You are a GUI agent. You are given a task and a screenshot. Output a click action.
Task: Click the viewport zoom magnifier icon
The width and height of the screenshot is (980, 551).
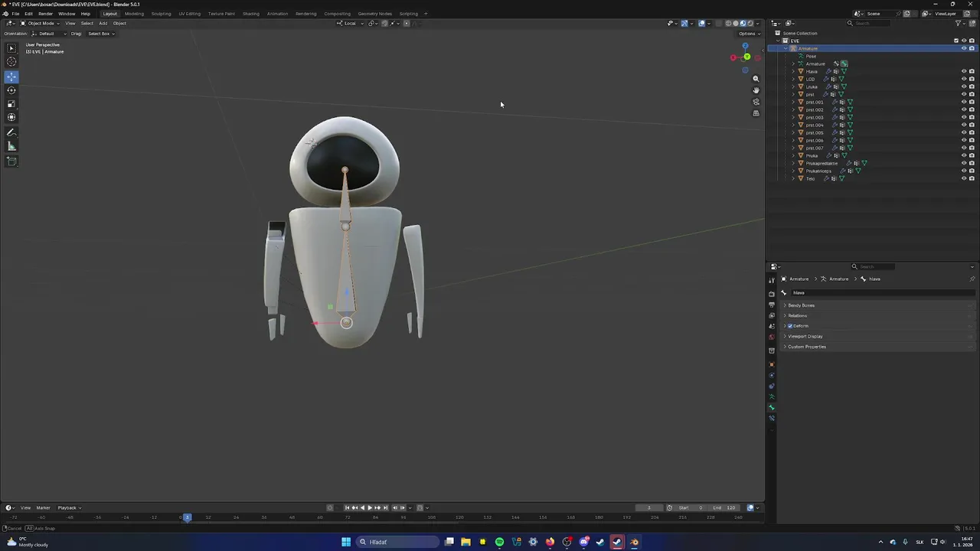[x=756, y=79]
